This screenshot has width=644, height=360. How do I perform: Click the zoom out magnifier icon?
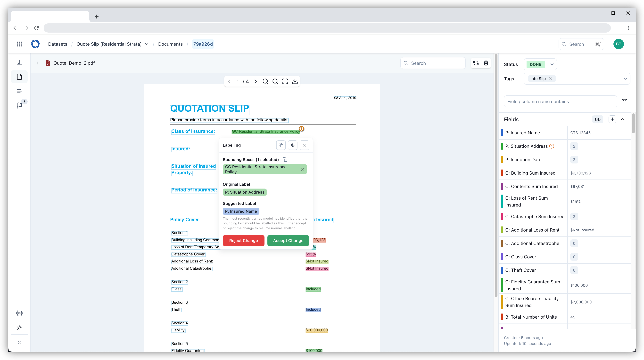[265, 81]
